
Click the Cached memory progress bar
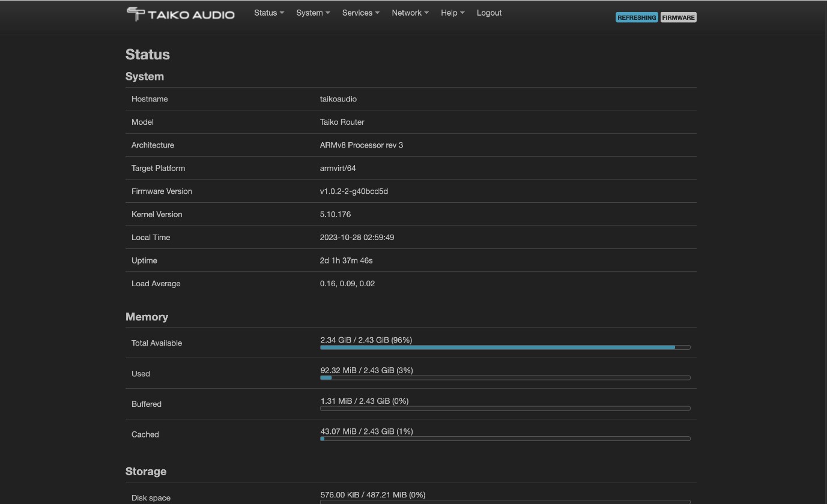[x=504, y=439]
